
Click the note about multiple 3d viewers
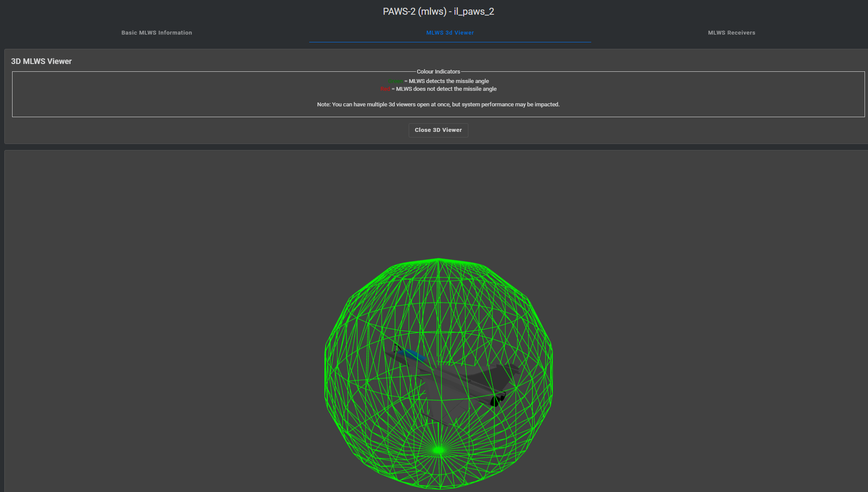click(438, 105)
